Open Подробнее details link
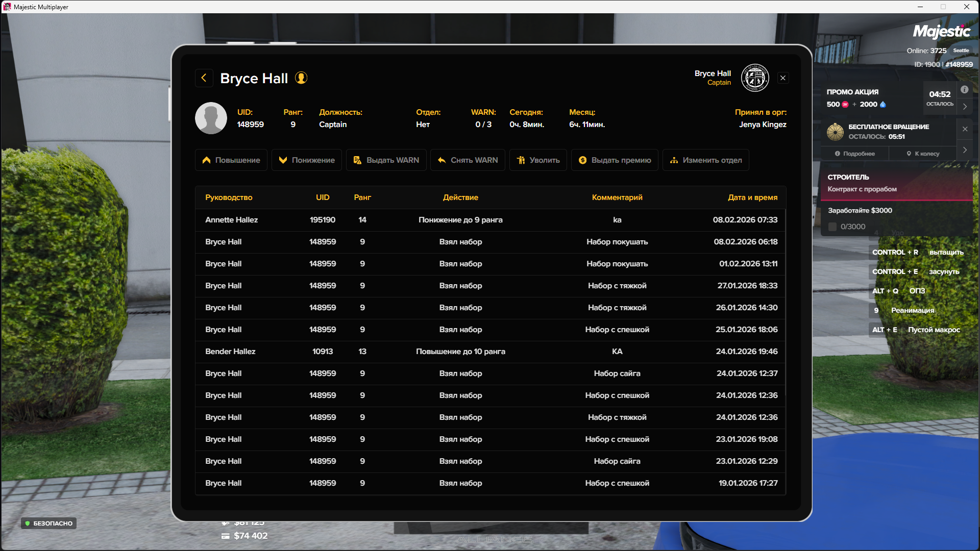 click(x=855, y=154)
